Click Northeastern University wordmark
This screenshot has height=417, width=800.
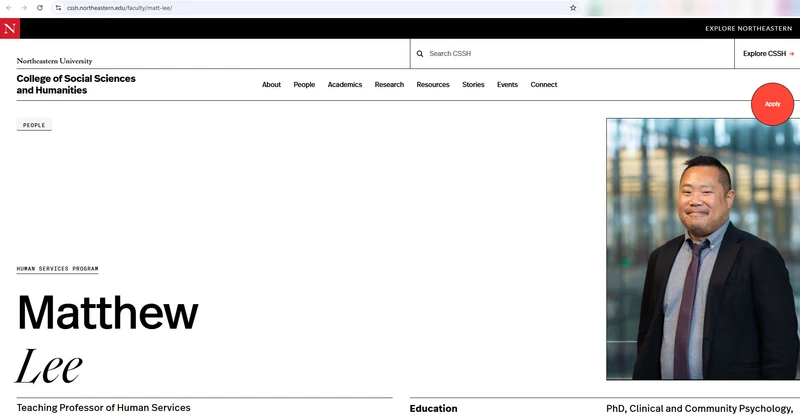[55, 61]
